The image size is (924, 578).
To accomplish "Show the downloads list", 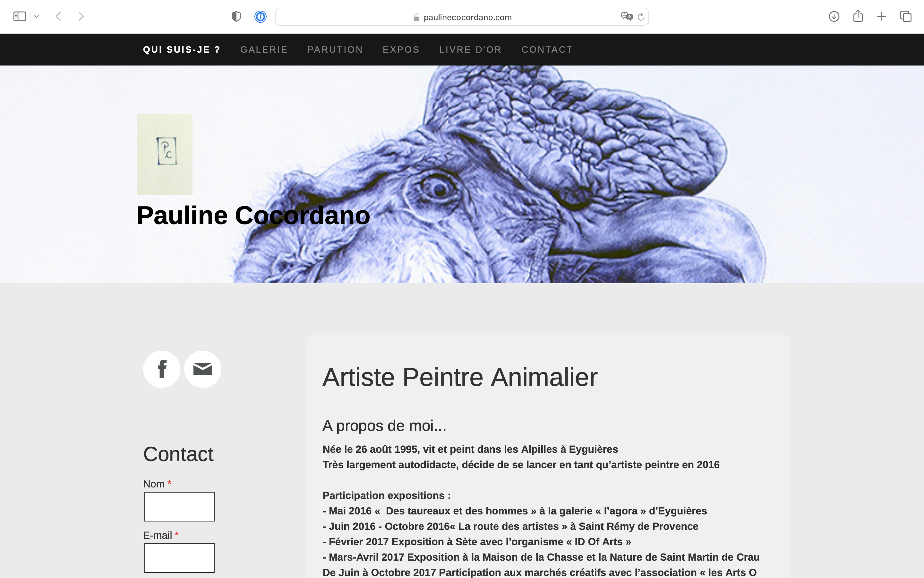I will point(834,16).
